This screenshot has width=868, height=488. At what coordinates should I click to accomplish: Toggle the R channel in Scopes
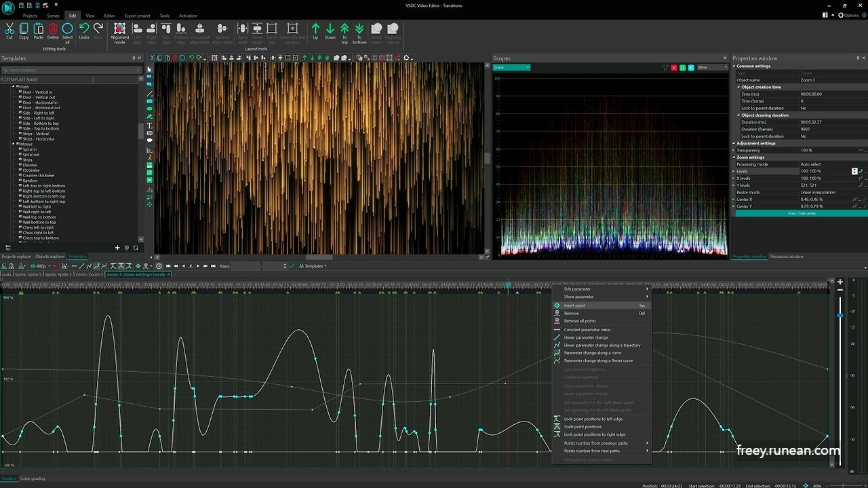click(x=674, y=67)
